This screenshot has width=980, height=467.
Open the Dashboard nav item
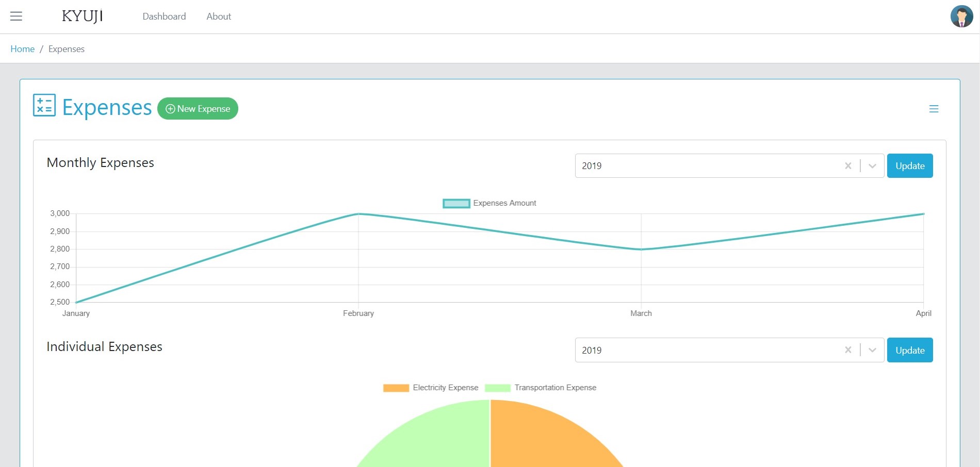(x=164, y=16)
